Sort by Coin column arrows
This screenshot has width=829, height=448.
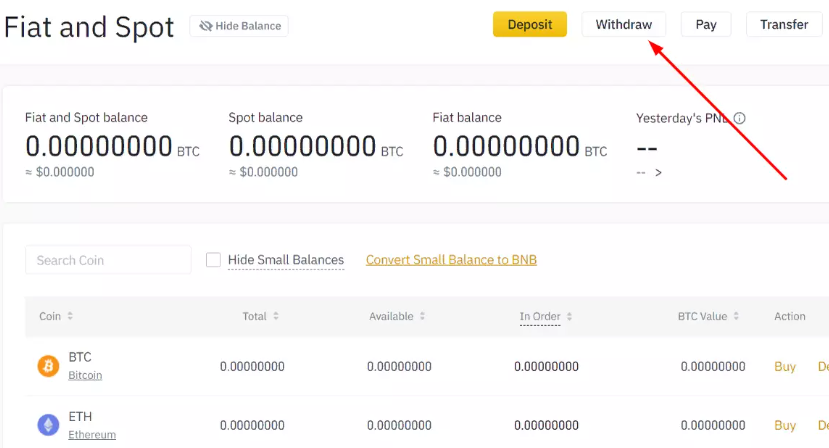[x=70, y=316]
